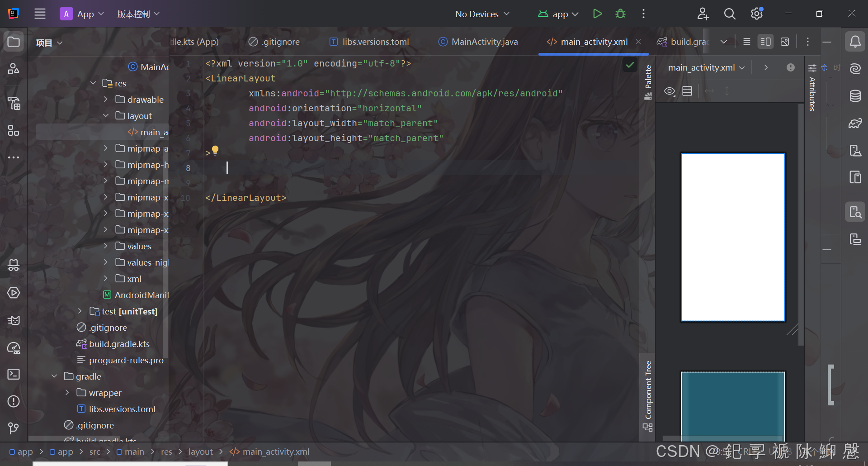The image size is (868, 466).
Task: Click the design preview vertical scrollbar
Action: pos(801,224)
